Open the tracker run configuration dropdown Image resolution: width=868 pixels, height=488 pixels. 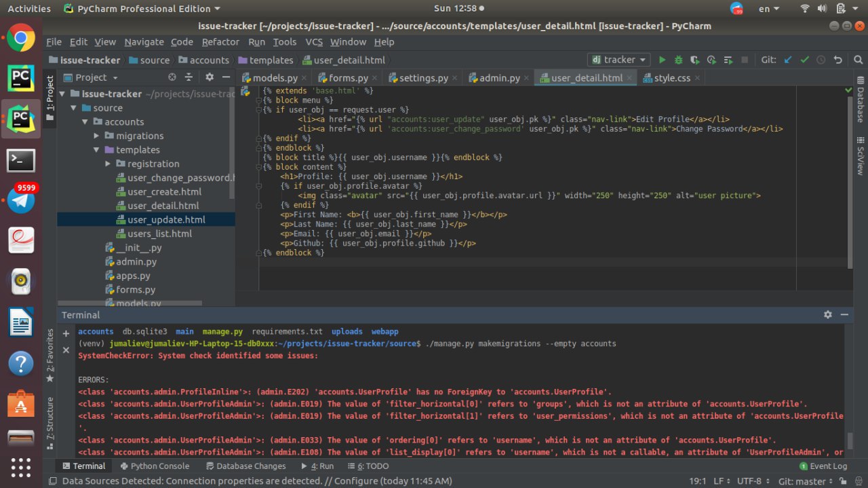[x=618, y=60]
